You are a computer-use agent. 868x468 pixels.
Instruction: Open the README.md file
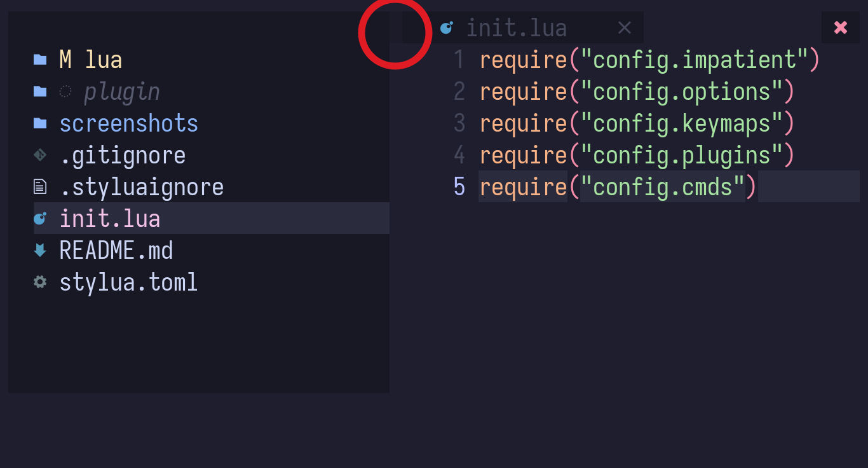coord(116,250)
